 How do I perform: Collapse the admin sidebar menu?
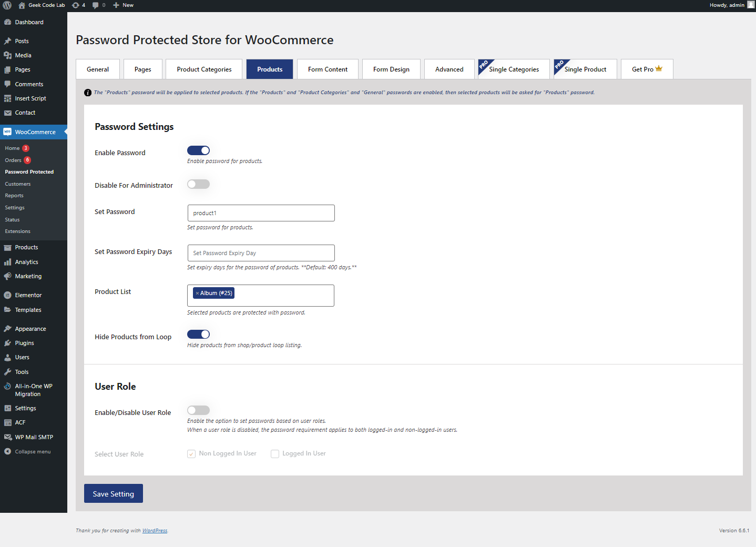coord(28,452)
